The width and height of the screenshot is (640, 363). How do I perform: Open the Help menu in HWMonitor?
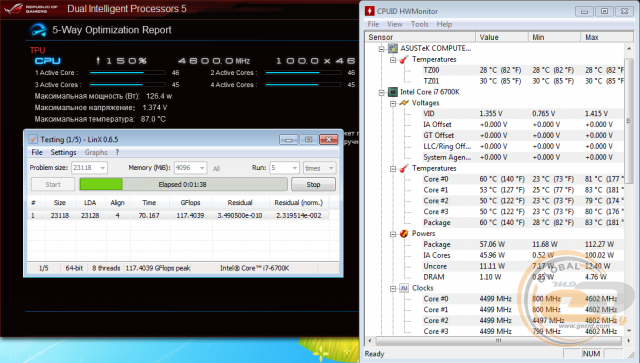[x=444, y=24]
